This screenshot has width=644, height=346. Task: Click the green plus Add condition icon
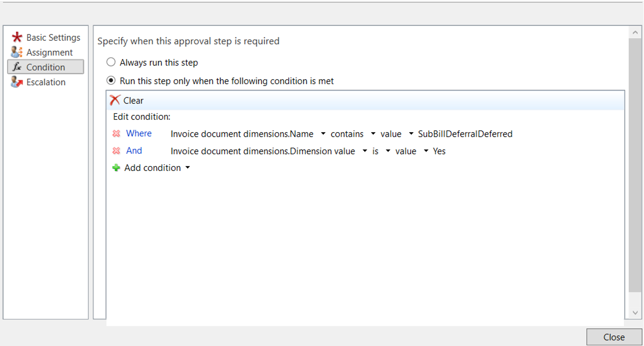pos(116,168)
